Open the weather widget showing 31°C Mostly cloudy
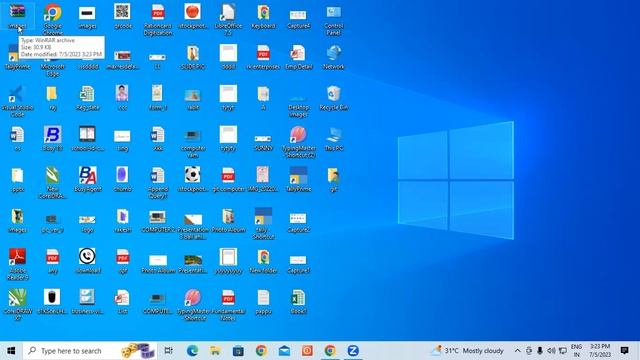Image resolution: width=640 pixels, height=360 pixels. (x=468, y=351)
